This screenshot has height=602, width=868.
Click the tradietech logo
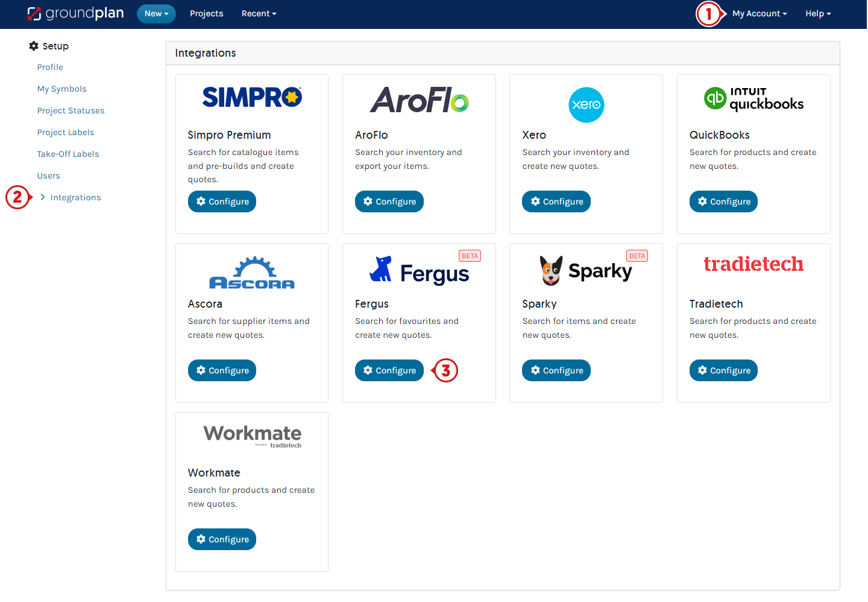click(x=753, y=264)
